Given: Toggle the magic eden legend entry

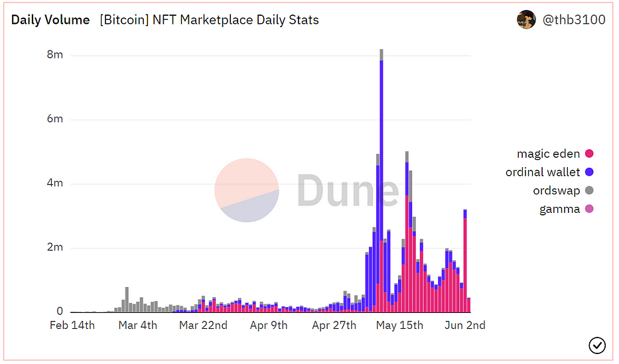Looking at the screenshot, I should [555, 154].
